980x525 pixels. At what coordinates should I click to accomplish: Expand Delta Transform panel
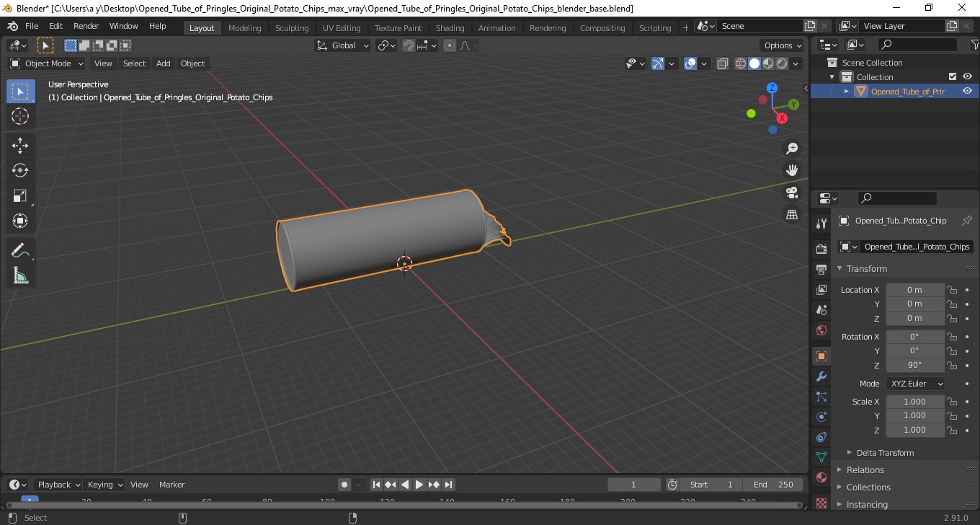pos(885,453)
